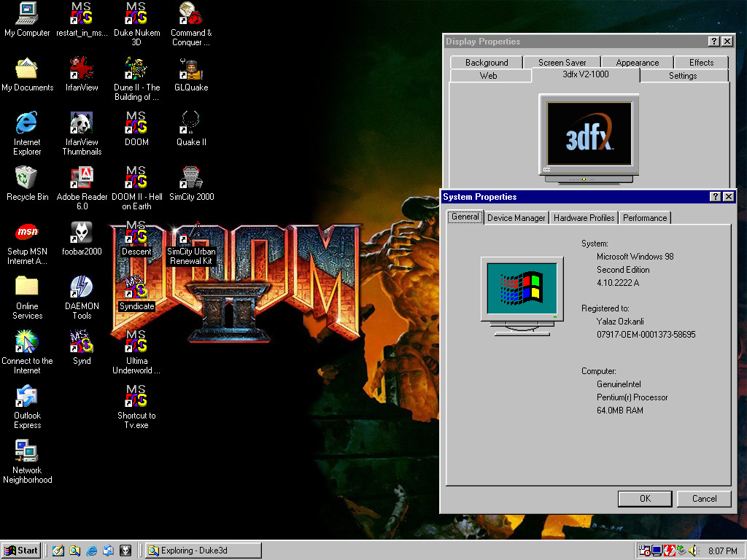This screenshot has height=560, width=747.
Task: Open the Start menu
Action: (21, 551)
